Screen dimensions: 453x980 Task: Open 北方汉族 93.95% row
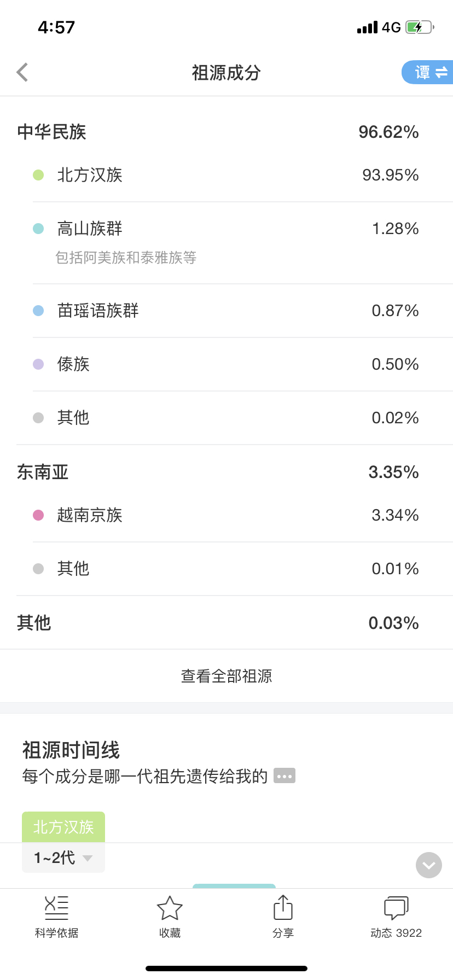point(226,175)
